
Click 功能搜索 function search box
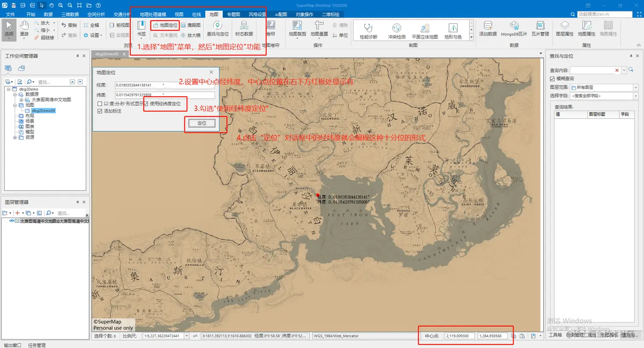[x=605, y=14]
